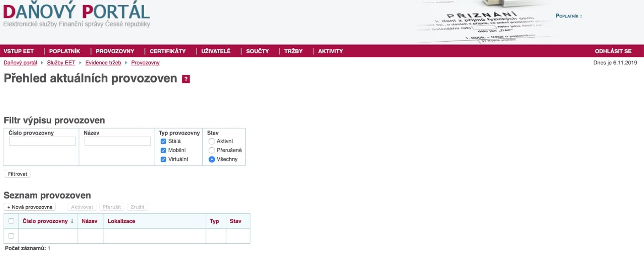The image size is (644, 259).
Task: Click the red help question mark icon
Action: [x=186, y=79]
